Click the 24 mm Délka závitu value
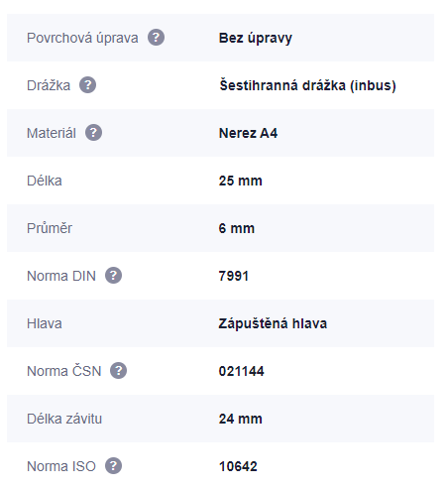The image size is (448, 489). coord(240,419)
